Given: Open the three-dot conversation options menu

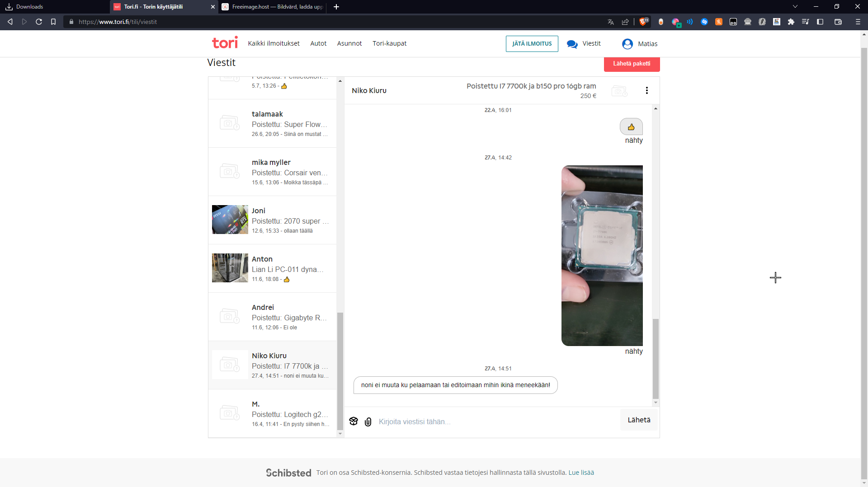Looking at the screenshot, I should pyautogui.click(x=647, y=90).
